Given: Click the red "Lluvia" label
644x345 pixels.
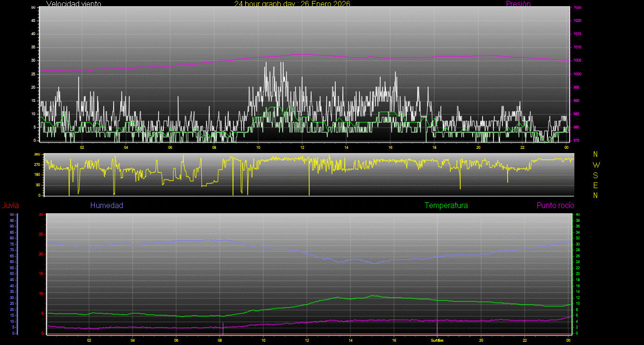Looking at the screenshot, I should 10,206.
